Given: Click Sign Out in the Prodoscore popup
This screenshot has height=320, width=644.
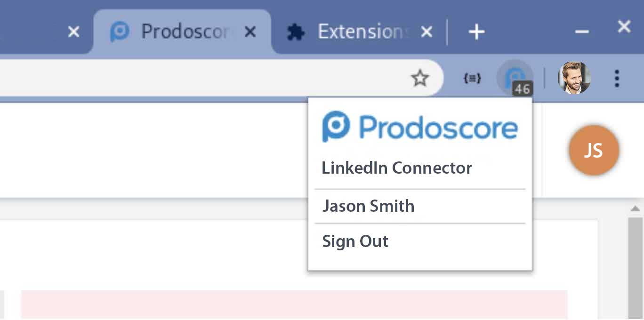Looking at the screenshot, I should tap(355, 241).
